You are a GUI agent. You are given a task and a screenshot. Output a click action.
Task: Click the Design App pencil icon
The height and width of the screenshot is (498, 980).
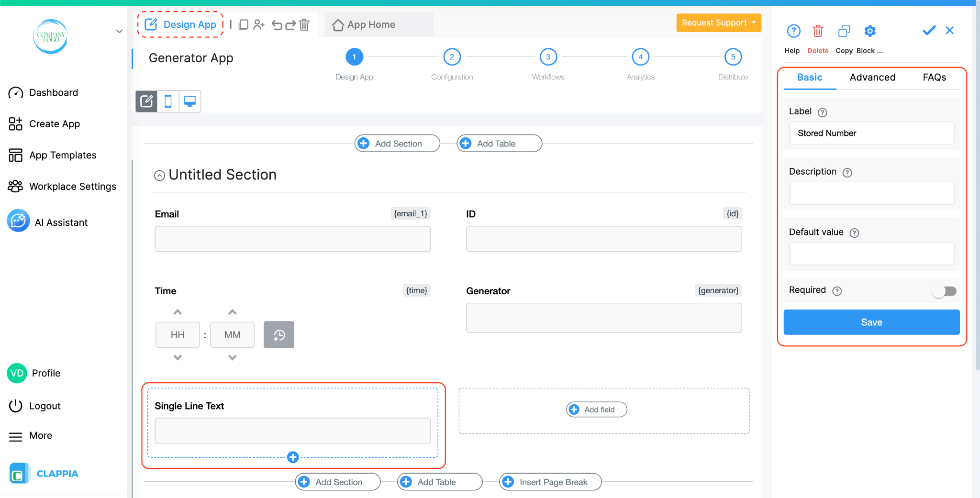[x=151, y=24]
